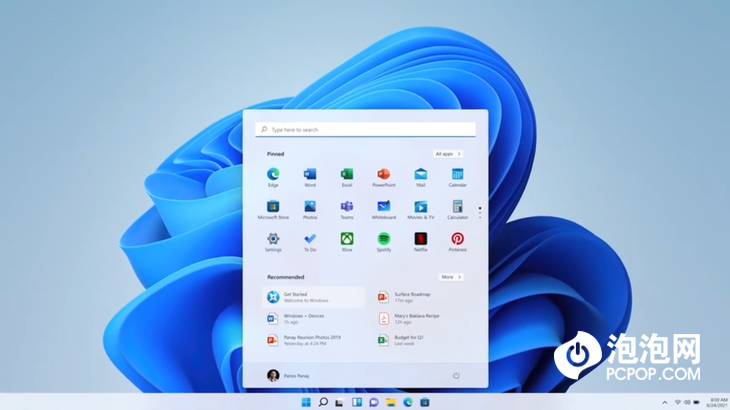This screenshot has width=730, height=410.
Task: Open the Settings gear app
Action: (x=273, y=239)
